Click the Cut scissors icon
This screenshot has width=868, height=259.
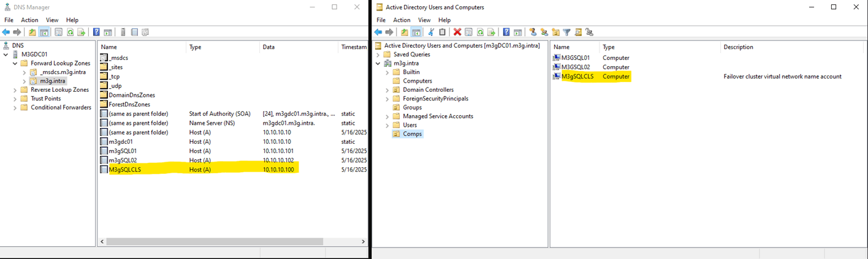click(x=431, y=32)
